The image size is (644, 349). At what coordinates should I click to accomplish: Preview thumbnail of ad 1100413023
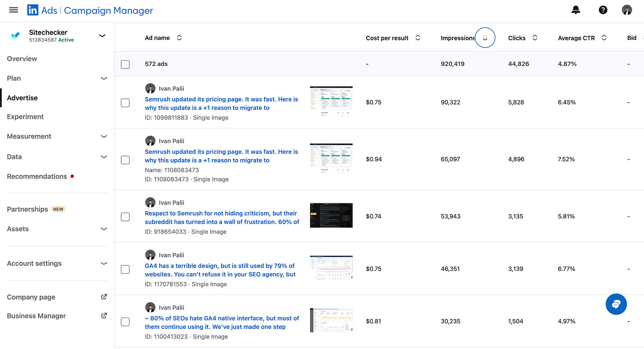331,320
